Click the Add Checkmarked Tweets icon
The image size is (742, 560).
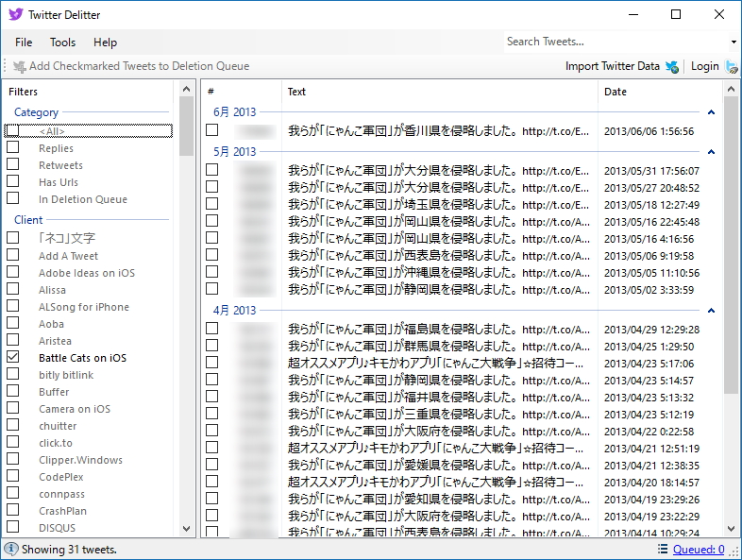pyautogui.click(x=20, y=67)
